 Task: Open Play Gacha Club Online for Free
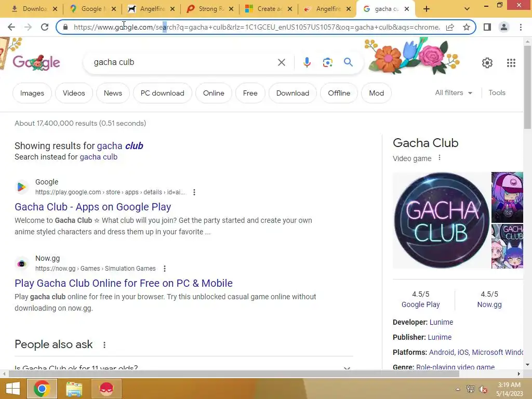124,283
